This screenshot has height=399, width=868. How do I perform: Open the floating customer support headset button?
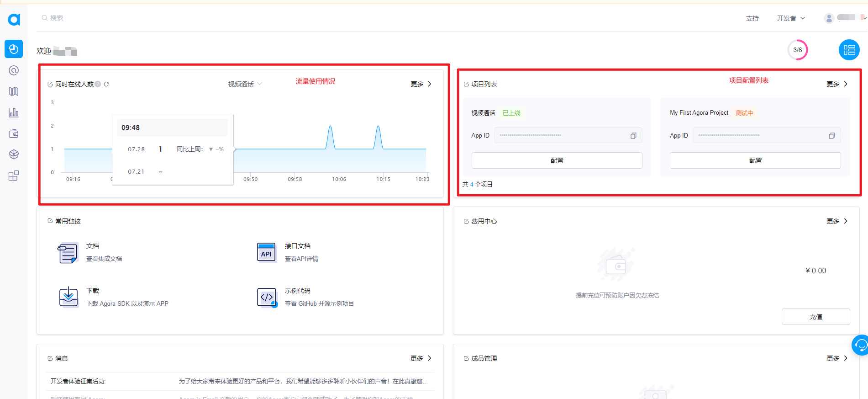[x=860, y=345]
